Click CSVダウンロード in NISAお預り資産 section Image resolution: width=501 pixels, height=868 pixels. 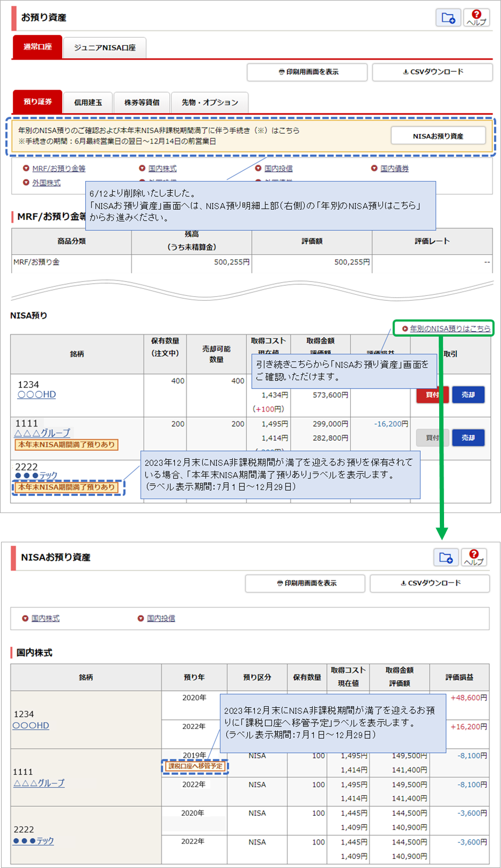[430, 583]
